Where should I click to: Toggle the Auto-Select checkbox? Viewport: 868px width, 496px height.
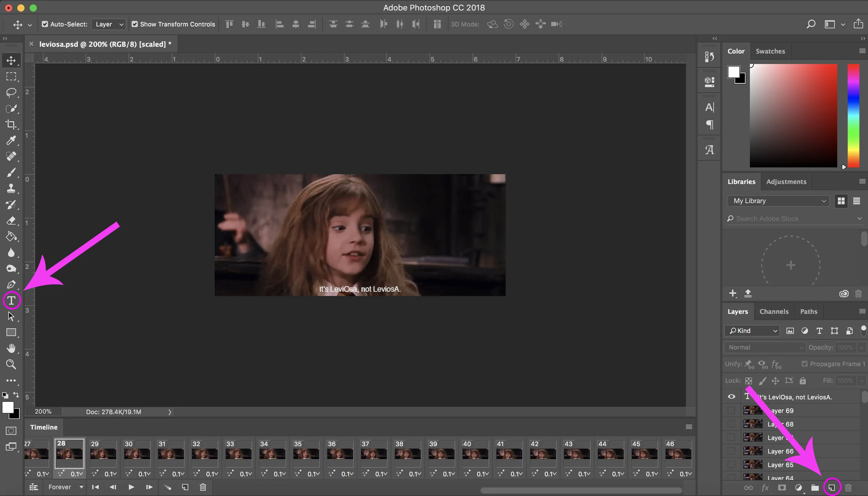[x=45, y=24]
